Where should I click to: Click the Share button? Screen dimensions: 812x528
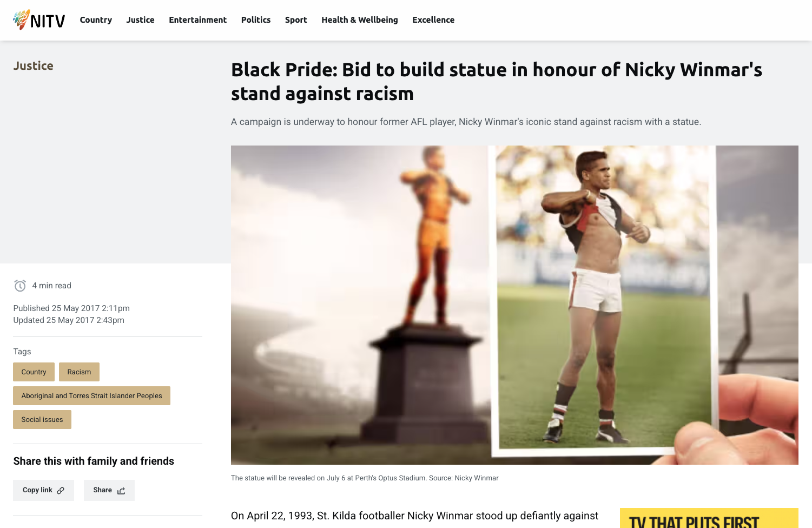click(x=109, y=490)
